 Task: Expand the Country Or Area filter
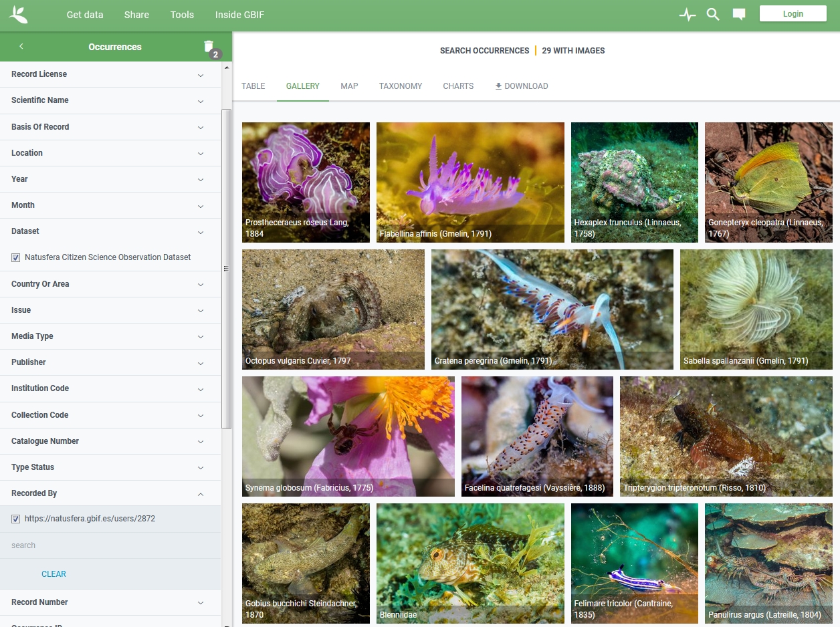[201, 285]
